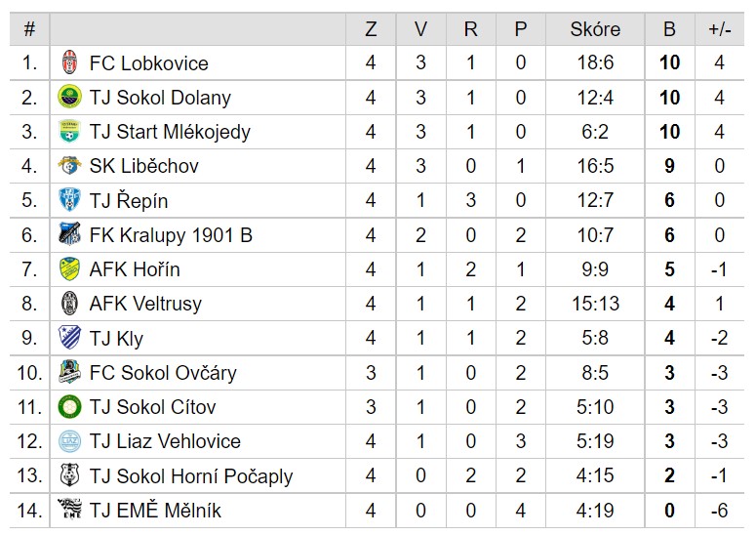Click the AFK Hořín yellow crest

(69, 268)
